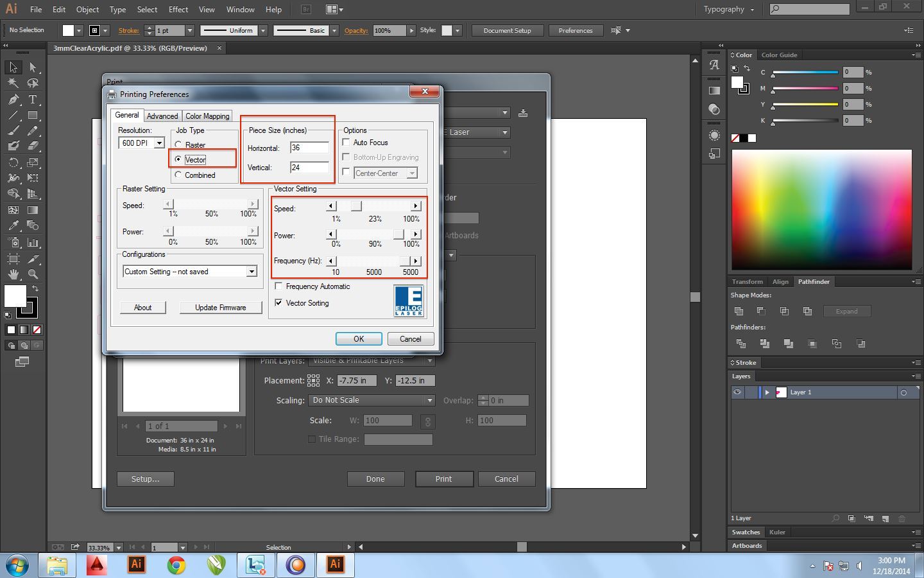Click the Update Firmware button

point(220,308)
